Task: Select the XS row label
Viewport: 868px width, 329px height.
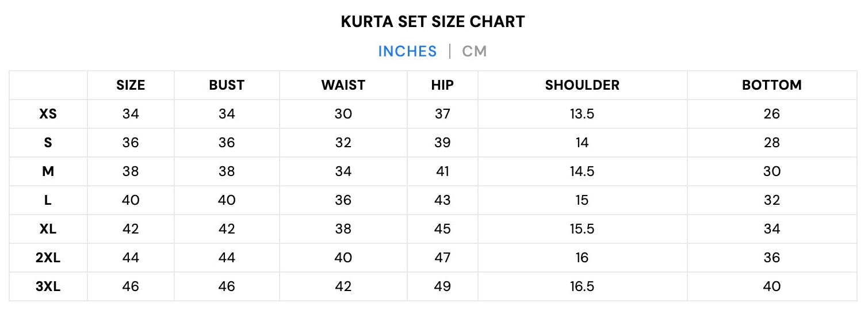Action: [48, 114]
